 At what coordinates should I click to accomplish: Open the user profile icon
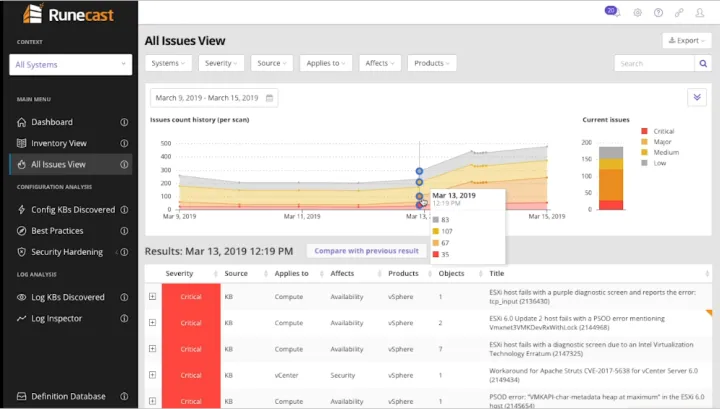click(701, 13)
